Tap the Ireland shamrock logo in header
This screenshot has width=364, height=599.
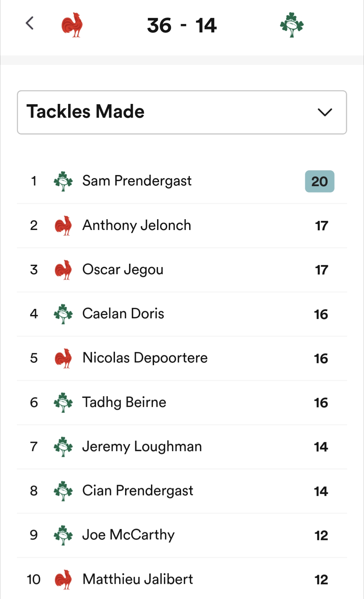pos(292,25)
